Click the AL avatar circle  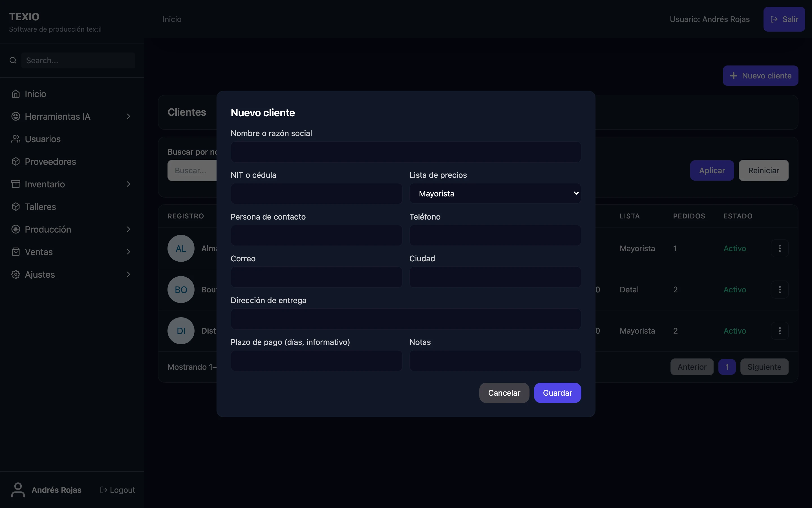(181, 248)
